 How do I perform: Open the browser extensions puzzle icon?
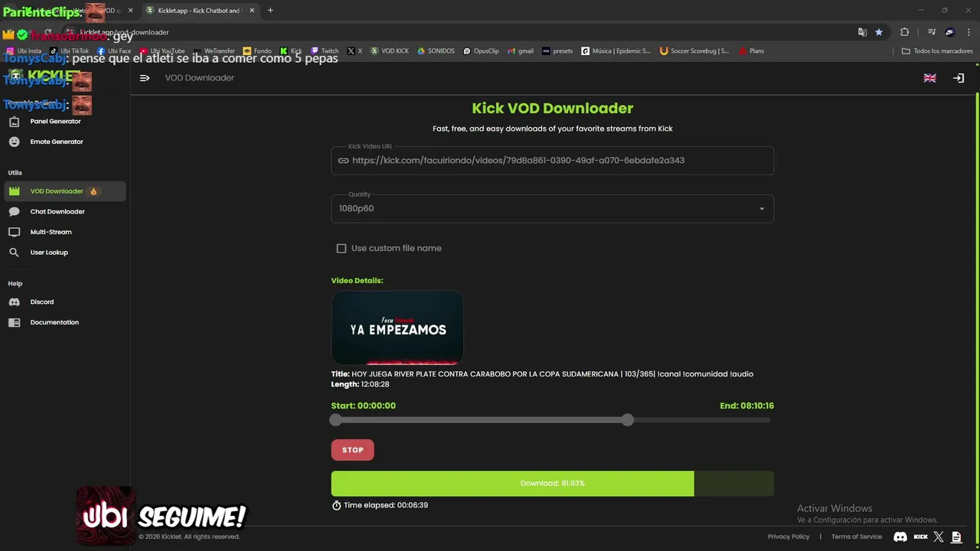pos(904,32)
